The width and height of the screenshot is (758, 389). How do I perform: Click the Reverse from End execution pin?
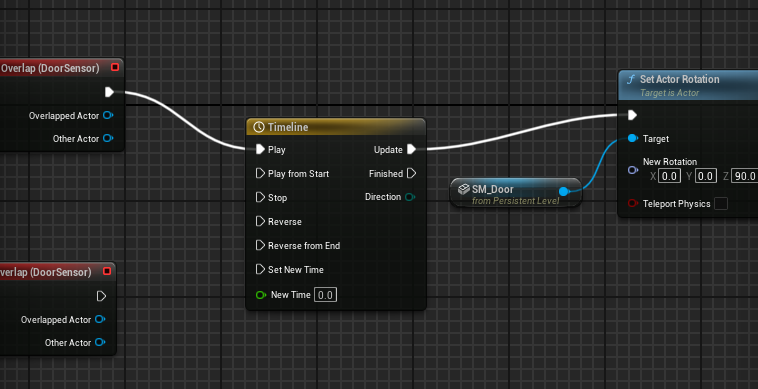coord(260,245)
